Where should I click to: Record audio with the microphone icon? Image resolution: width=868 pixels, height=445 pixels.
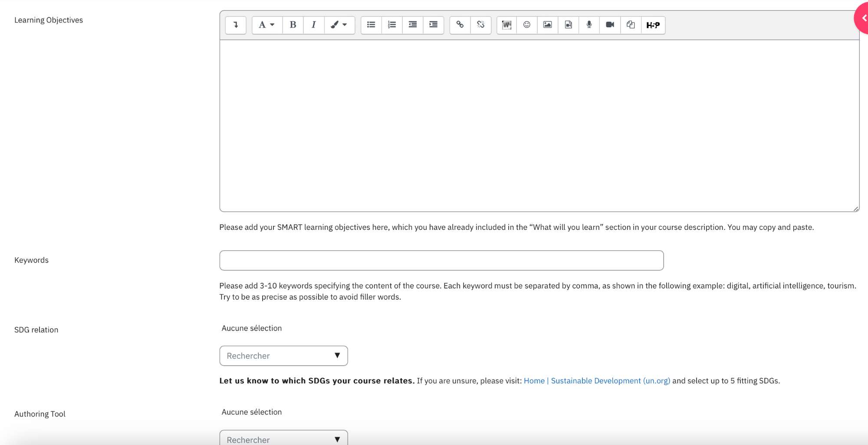click(x=589, y=25)
